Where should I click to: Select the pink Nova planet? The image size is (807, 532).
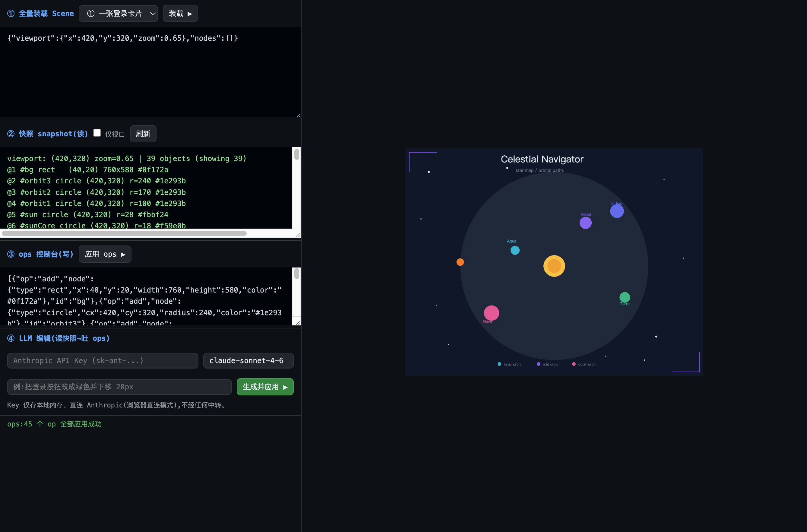[x=491, y=313]
